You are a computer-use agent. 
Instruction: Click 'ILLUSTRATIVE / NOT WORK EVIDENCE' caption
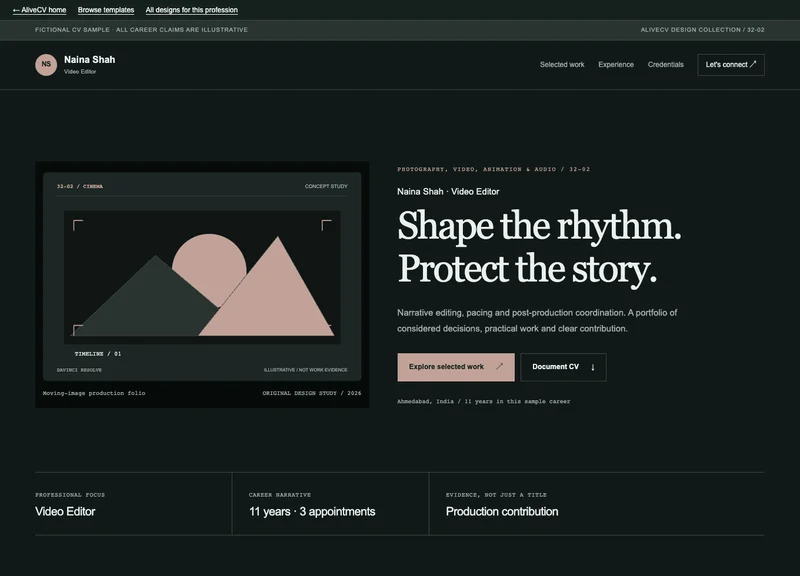tap(305, 370)
